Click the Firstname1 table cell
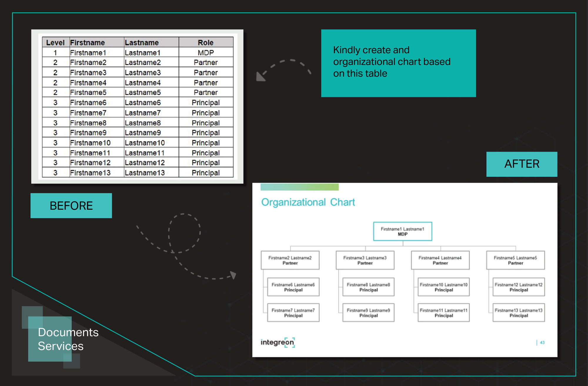Screen dimensions: 588x386 [97, 52]
